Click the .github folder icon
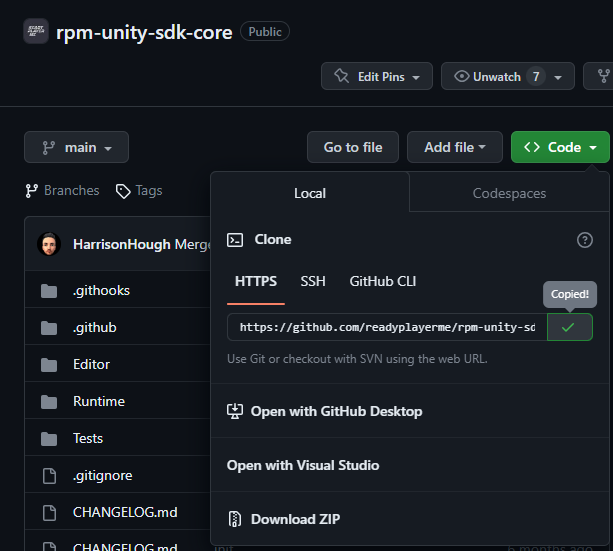 (x=49, y=328)
